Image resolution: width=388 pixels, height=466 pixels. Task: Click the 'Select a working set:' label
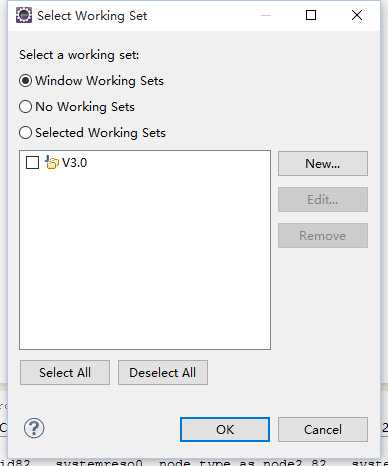79,55
